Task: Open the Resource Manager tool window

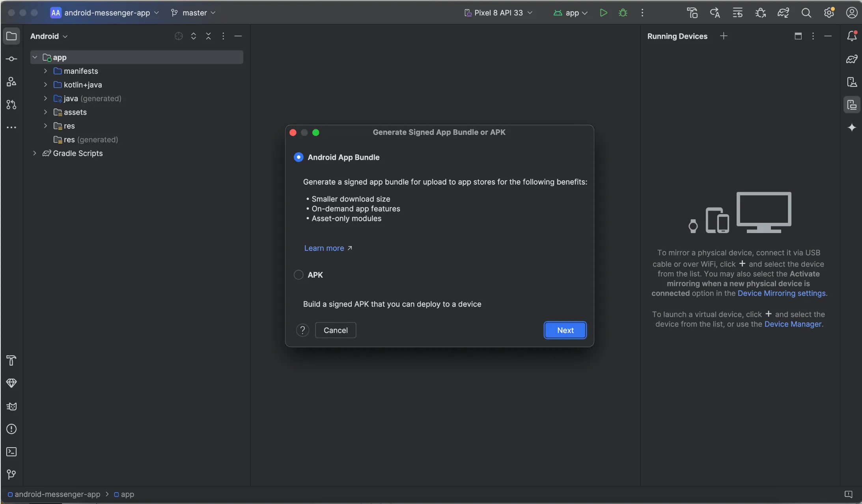Action: pyautogui.click(x=11, y=82)
